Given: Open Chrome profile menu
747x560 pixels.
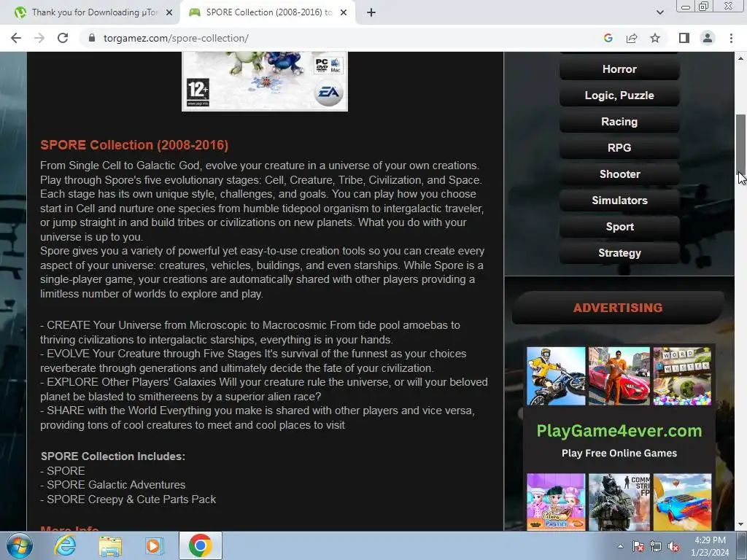Looking at the screenshot, I should pos(708,38).
